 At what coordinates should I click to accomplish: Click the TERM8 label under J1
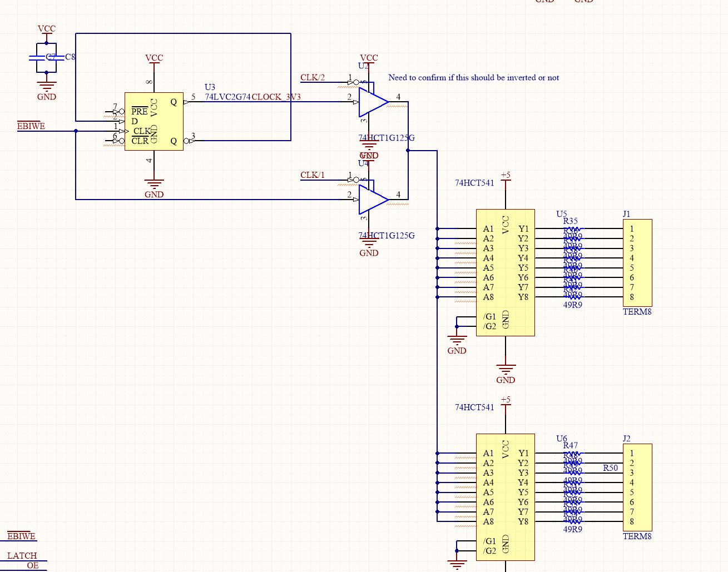point(637,312)
